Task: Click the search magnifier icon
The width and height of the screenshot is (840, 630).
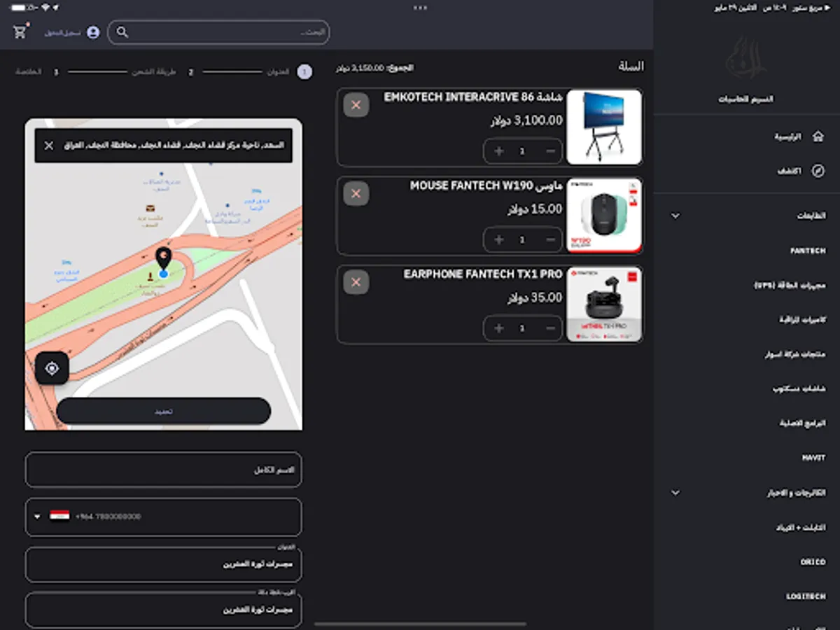Action: pyautogui.click(x=122, y=32)
